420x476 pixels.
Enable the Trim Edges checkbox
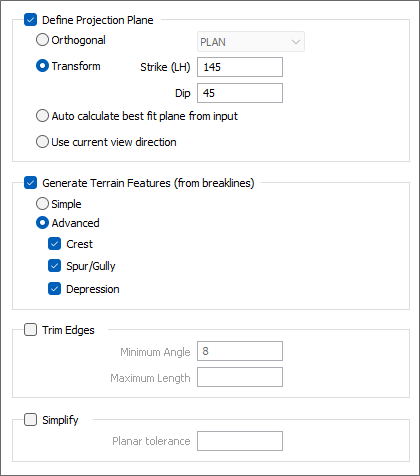(x=30, y=330)
